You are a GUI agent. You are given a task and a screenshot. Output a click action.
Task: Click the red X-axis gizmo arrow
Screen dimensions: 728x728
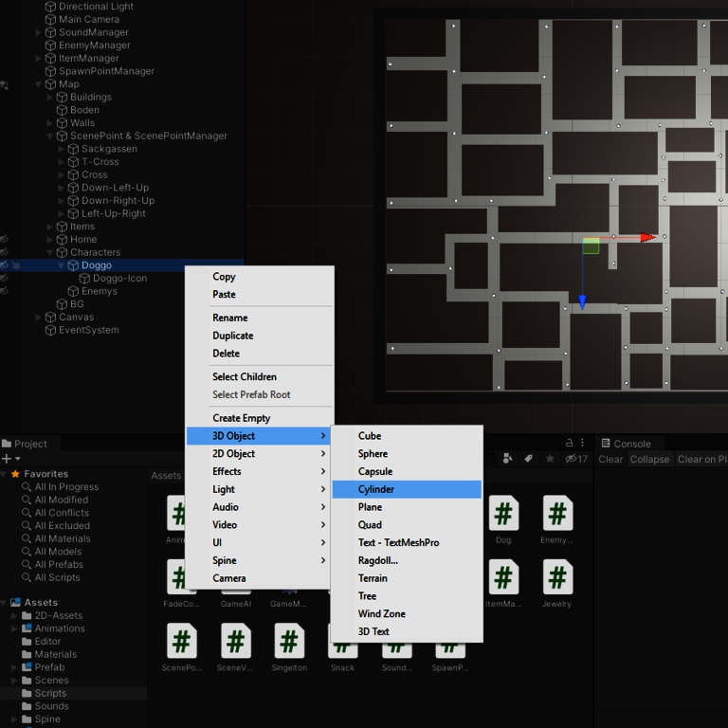pos(646,237)
